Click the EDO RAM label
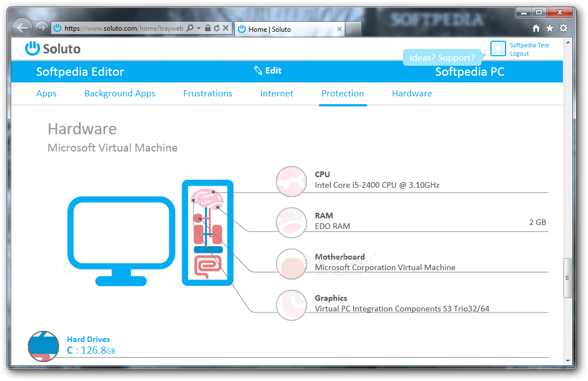Image resolution: width=588 pixels, height=381 pixels. (332, 226)
